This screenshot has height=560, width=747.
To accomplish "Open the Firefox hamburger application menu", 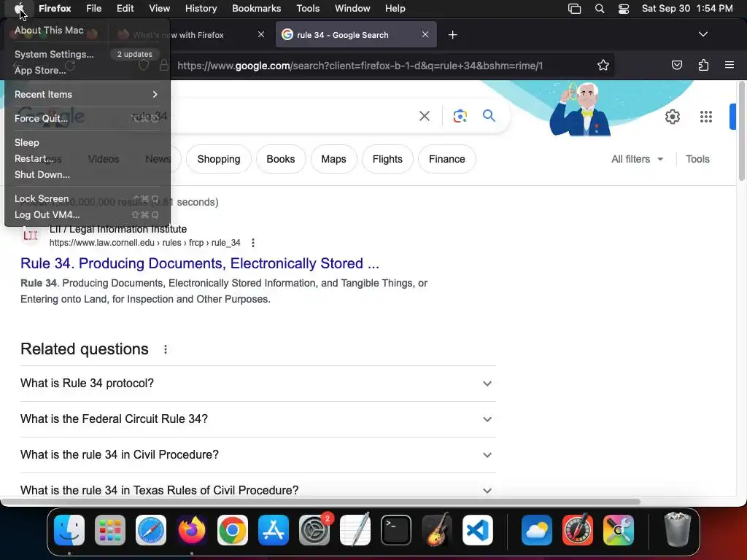I will (729, 65).
